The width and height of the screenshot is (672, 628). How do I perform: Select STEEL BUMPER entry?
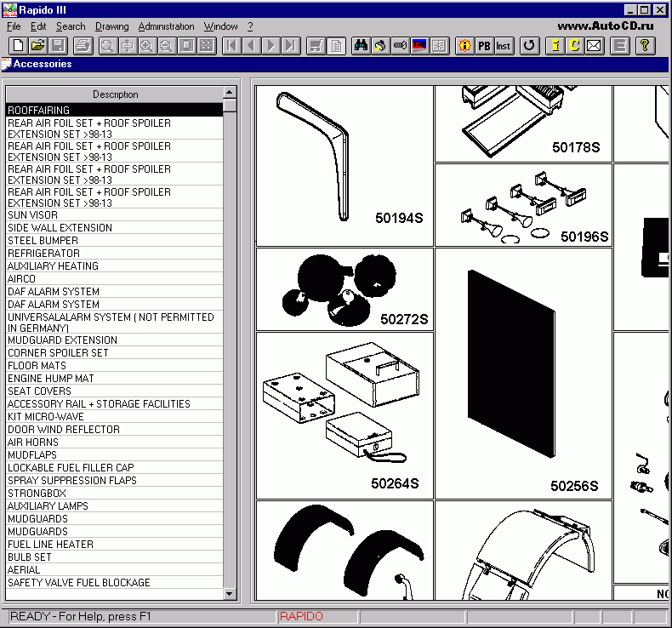tap(115, 241)
